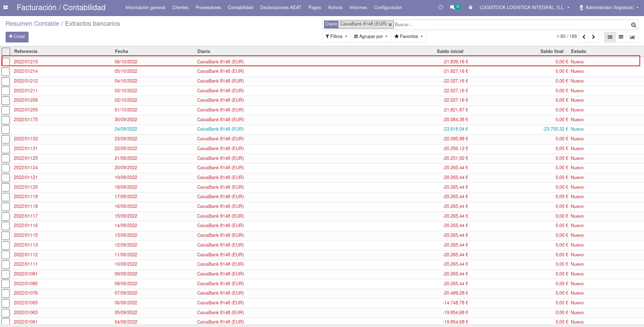This screenshot has width=644, height=327.
Task: Select the checkbox for statement 2022/01206
Action: [6, 101]
